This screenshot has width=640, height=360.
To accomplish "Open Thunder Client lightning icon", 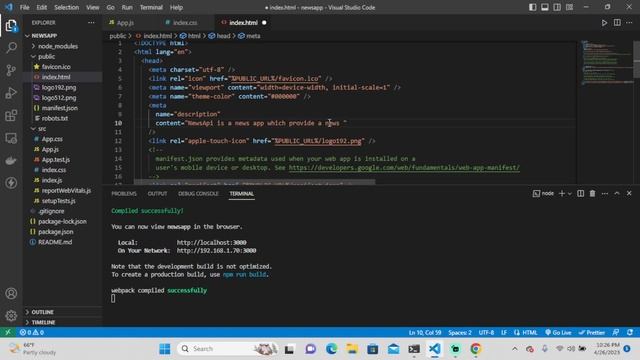I will (x=11, y=183).
